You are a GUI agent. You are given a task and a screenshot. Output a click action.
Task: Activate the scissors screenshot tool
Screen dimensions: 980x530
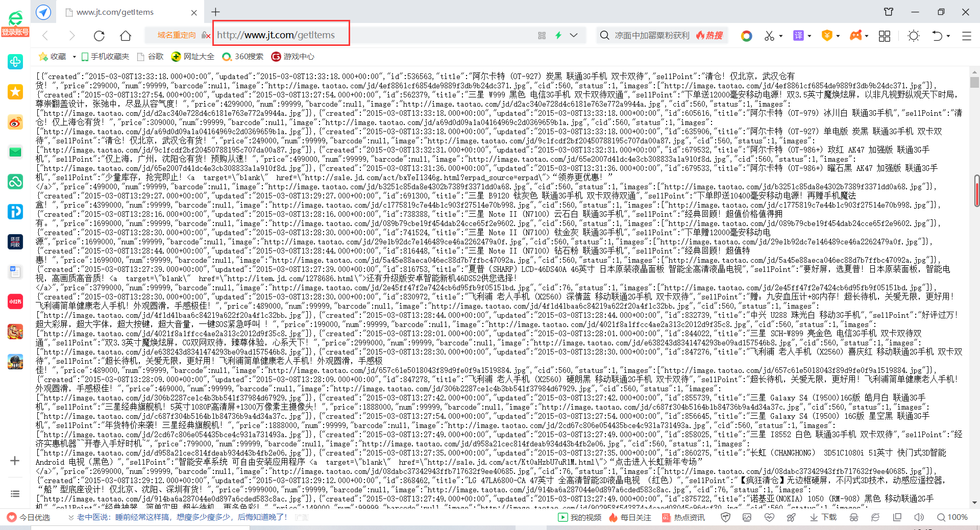769,36
